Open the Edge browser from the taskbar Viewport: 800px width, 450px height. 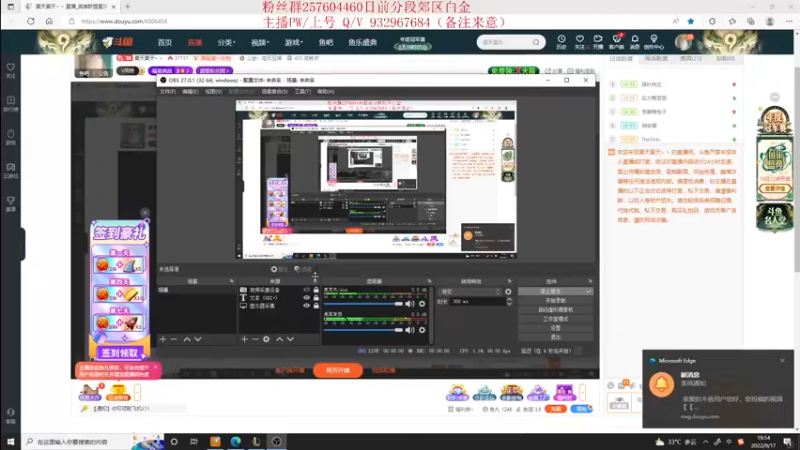(236, 442)
